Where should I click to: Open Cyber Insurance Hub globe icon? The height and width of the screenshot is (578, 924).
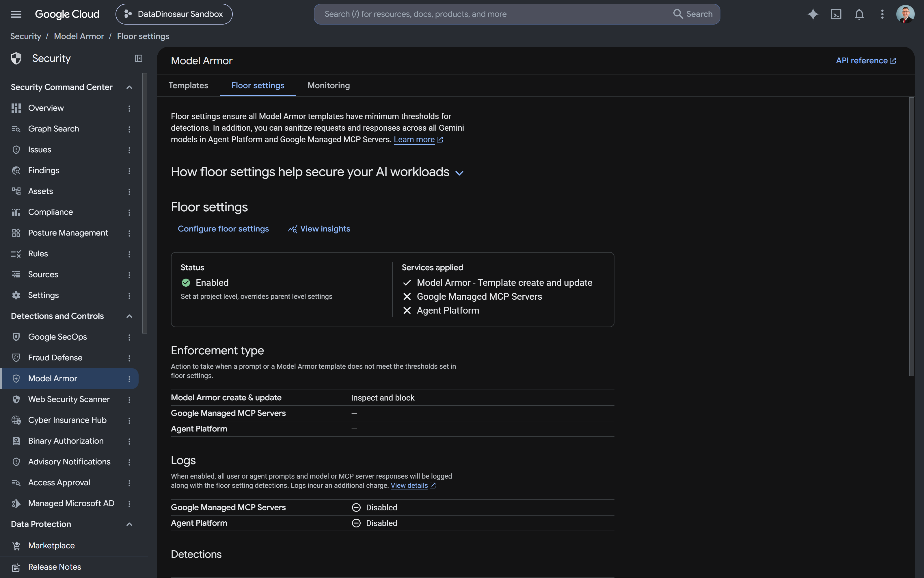(16, 420)
